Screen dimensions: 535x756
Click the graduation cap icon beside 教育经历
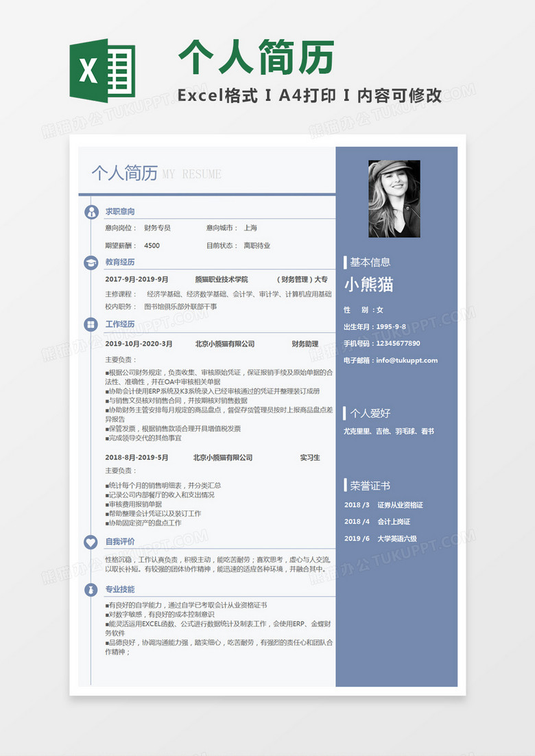(91, 262)
